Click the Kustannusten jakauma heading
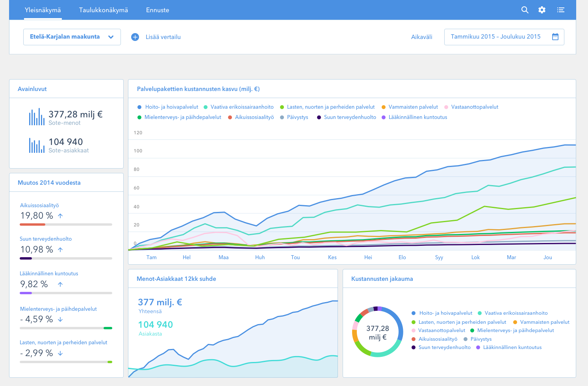Screen dimensions: 588x386 tap(382, 279)
